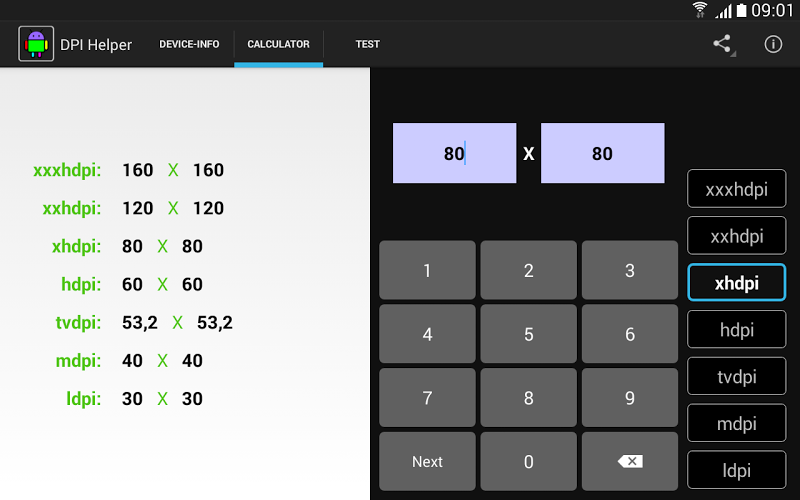Tap keypad digit 2
The image size is (800, 500).
(x=529, y=270)
